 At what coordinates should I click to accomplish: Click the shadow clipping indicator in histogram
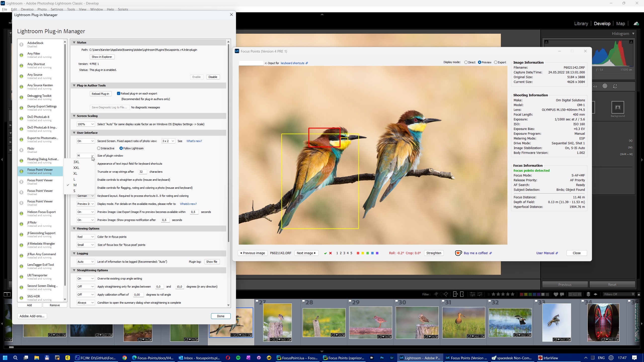(546, 42)
